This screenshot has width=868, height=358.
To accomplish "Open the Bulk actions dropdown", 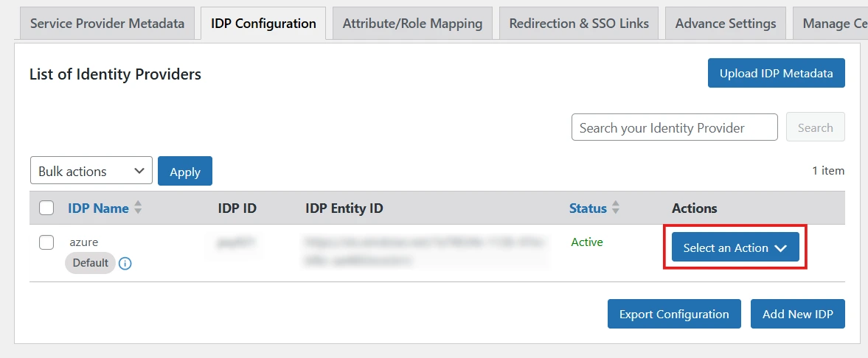I will pyautogui.click(x=91, y=171).
